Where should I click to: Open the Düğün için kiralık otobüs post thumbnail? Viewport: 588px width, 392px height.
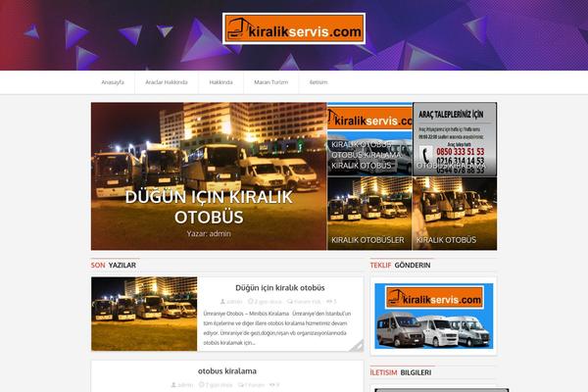point(144,314)
